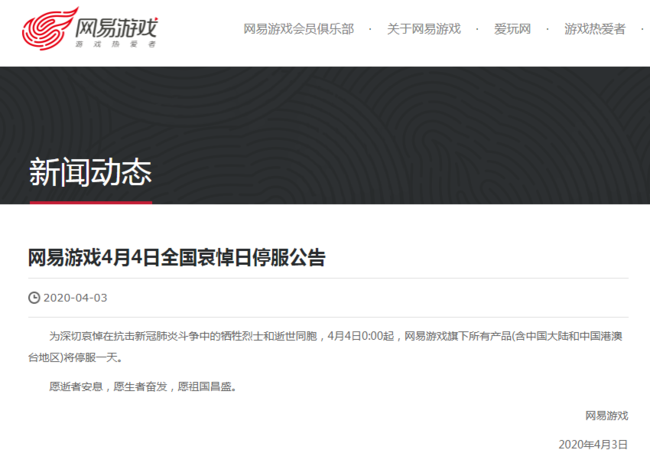Screen dimensions: 650x463
Task: Open 网易游戏会员俱乐部 in the navigation
Action: click(x=298, y=29)
